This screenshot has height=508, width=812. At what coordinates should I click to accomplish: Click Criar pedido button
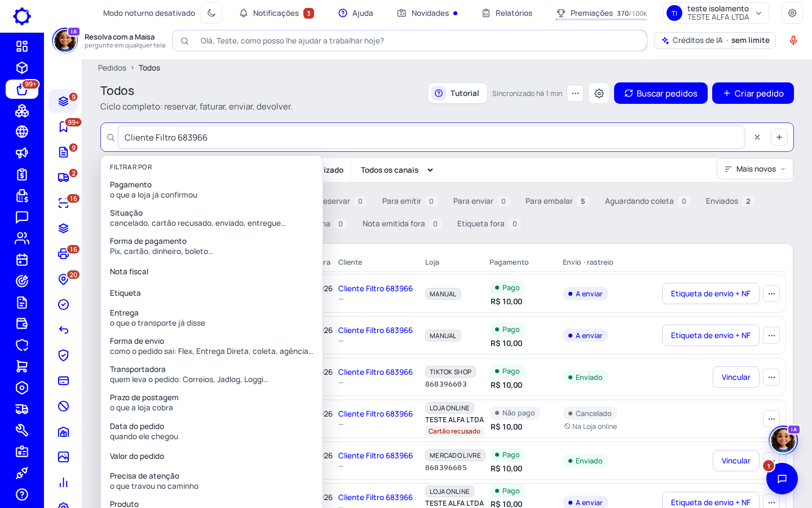tap(753, 93)
